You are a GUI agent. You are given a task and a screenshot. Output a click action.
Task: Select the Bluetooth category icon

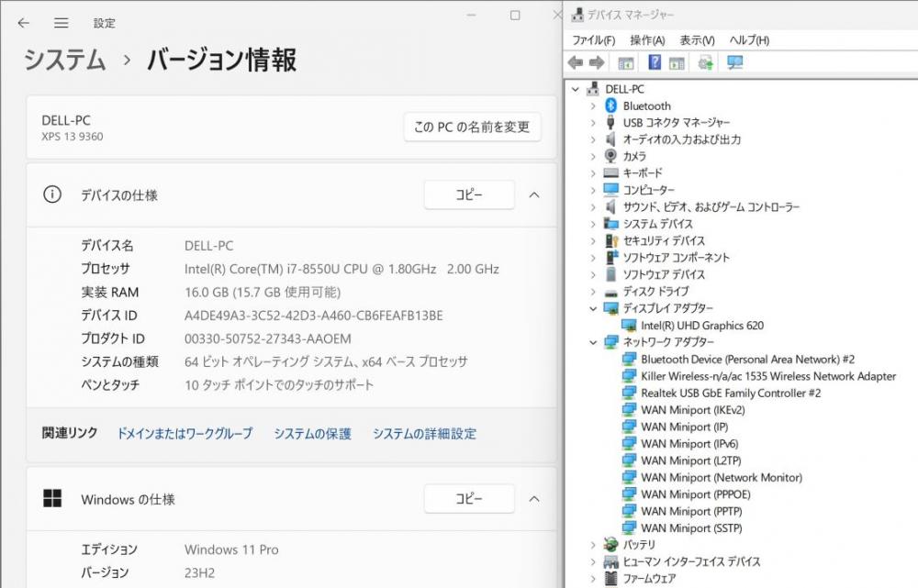tap(610, 105)
